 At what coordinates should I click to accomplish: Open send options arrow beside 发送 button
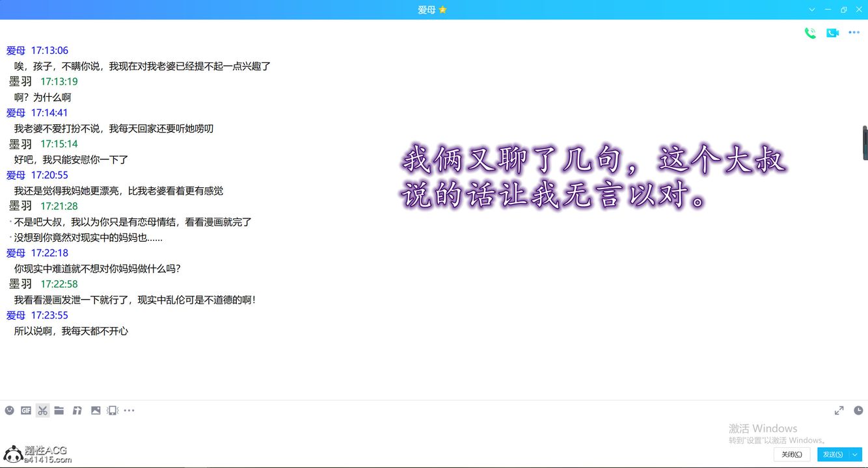tap(854, 454)
